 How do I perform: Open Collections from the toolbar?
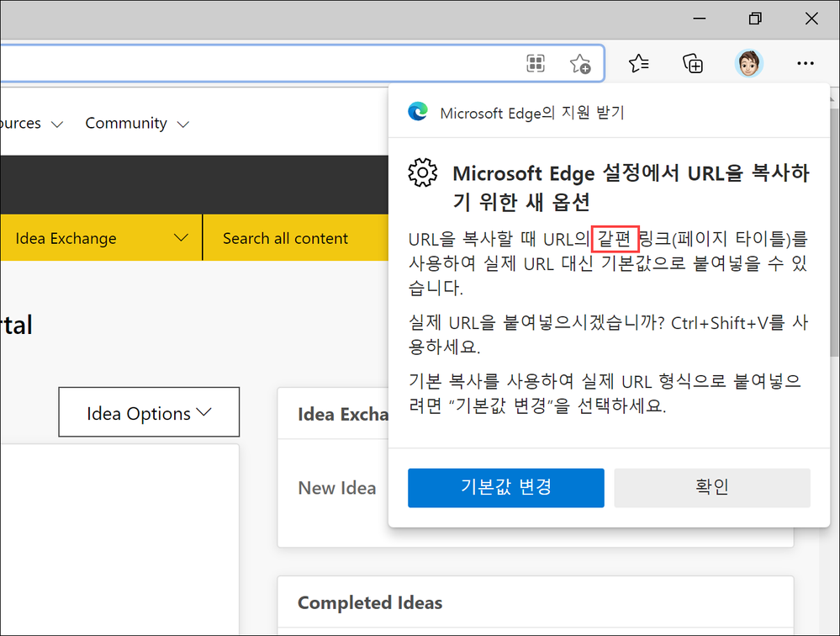693,64
